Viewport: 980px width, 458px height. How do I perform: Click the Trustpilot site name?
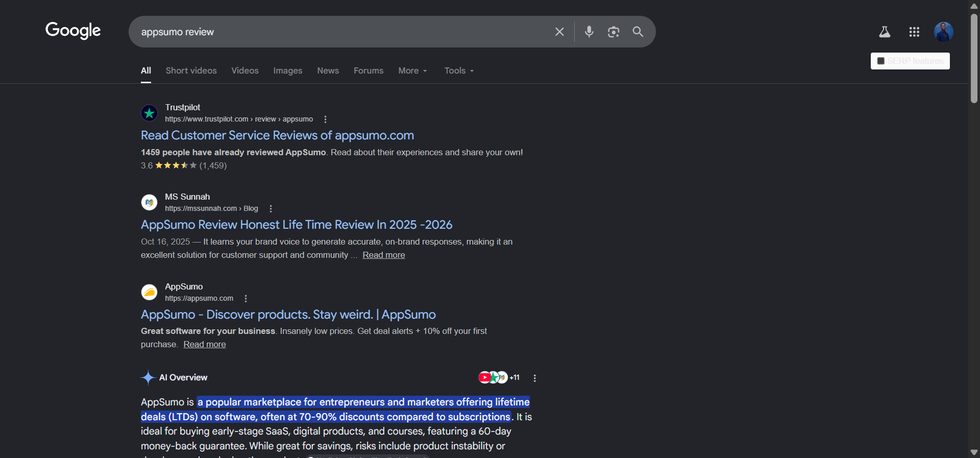tap(182, 107)
